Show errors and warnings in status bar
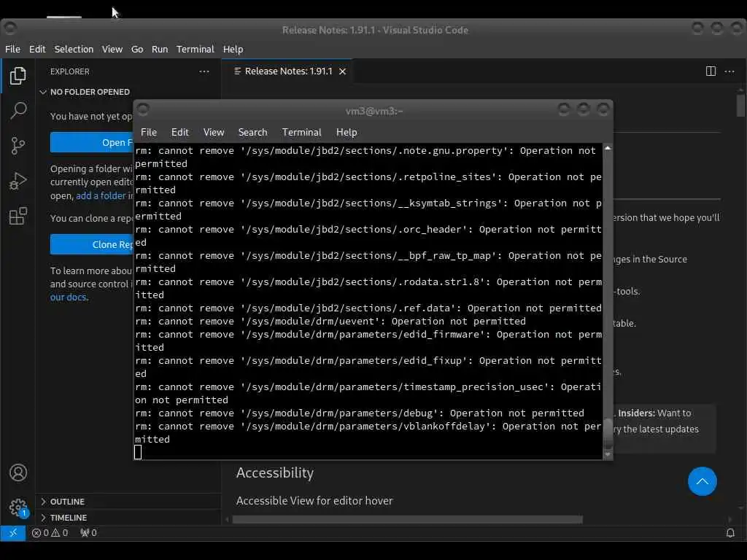The image size is (747, 560). click(x=50, y=533)
